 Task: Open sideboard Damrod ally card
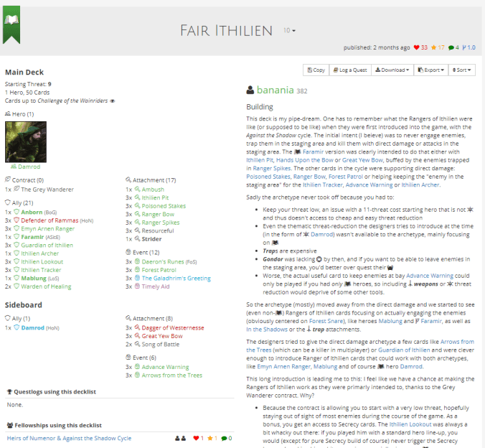(x=33, y=328)
